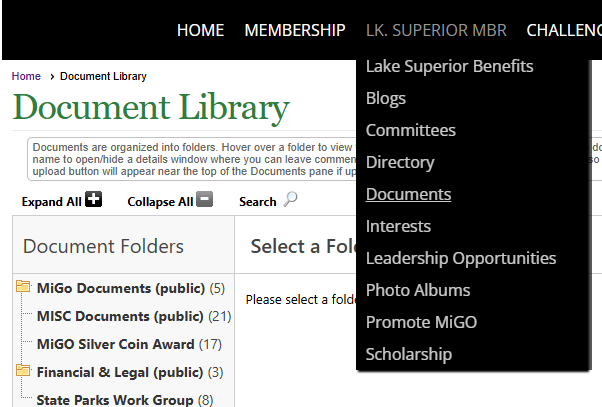602x407 pixels.
Task: Click the Collapse All minus icon
Action: click(x=204, y=200)
